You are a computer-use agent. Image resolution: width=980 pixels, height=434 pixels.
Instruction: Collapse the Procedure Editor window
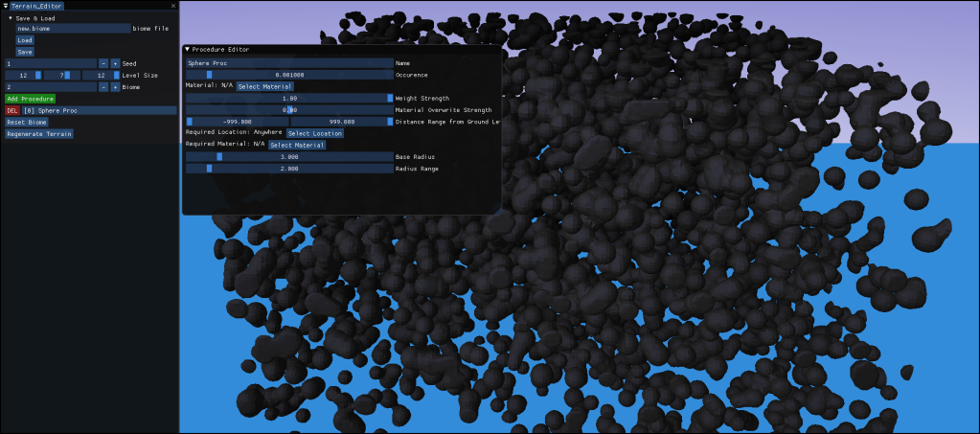point(188,48)
